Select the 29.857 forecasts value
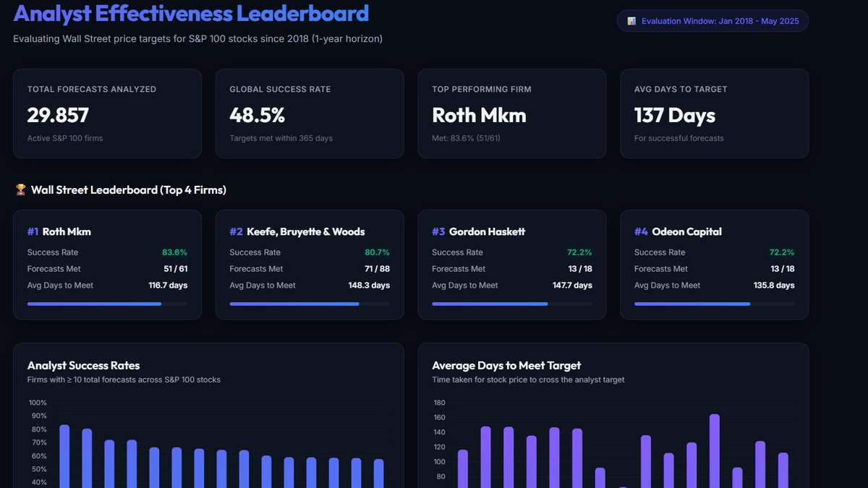This screenshot has width=868, height=488. coord(58,115)
